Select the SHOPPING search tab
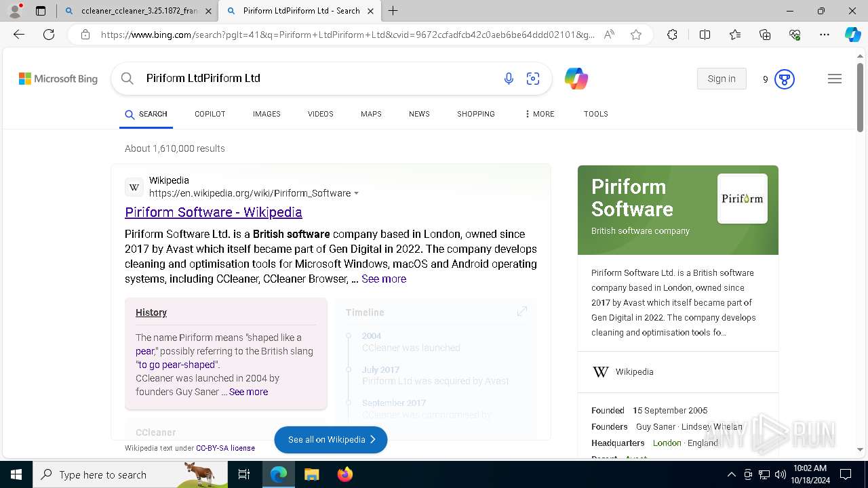This screenshot has height=488, width=868. 475,114
